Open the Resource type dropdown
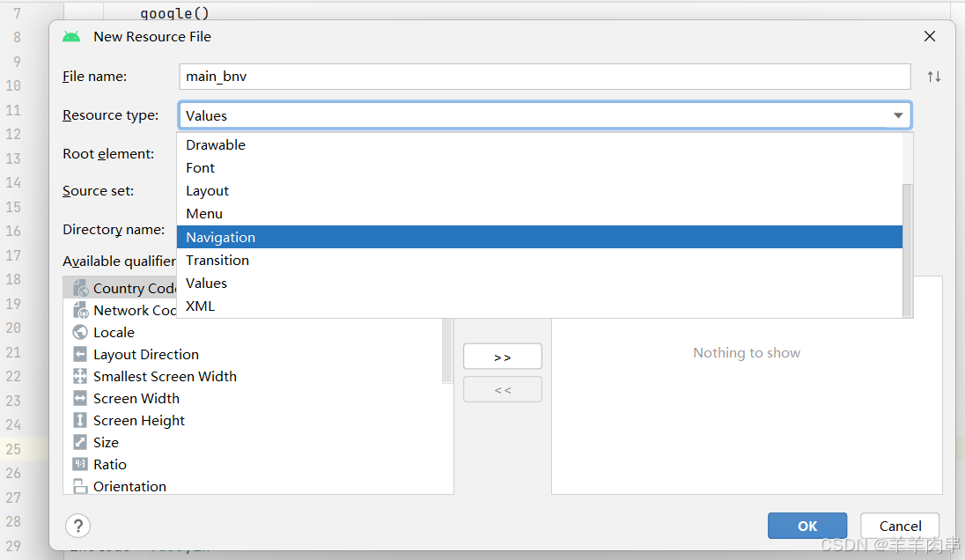This screenshot has width=965, height=560. (x=898, y=115)
